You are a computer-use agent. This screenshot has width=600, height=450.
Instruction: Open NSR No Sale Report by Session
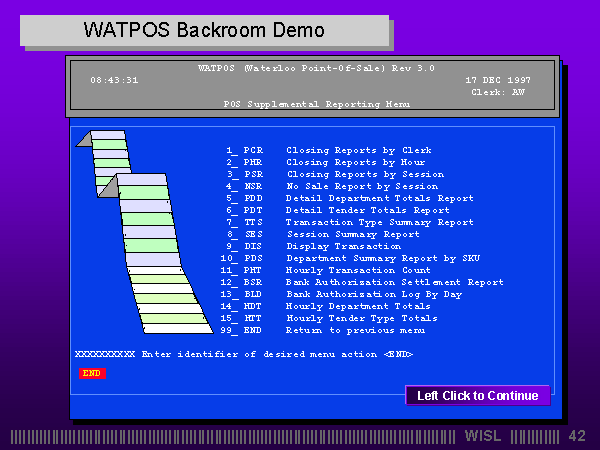click(x=330, y=186)
